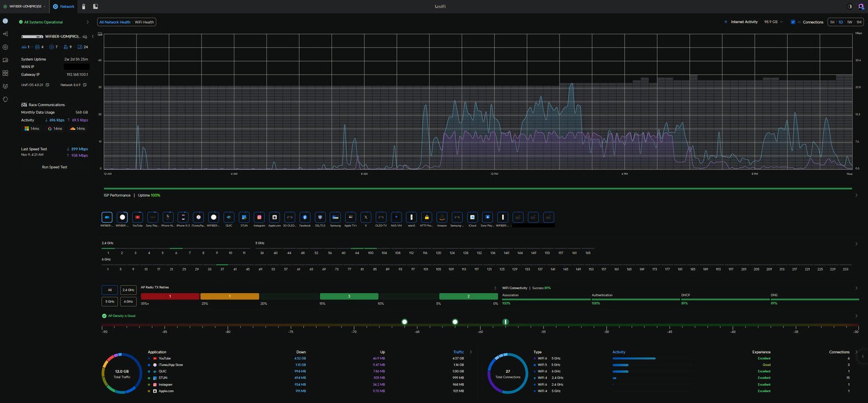The height and width of the screenshot is (403, 868).
Task: Select the Instagram traffic icon
Action: [259, 217]
